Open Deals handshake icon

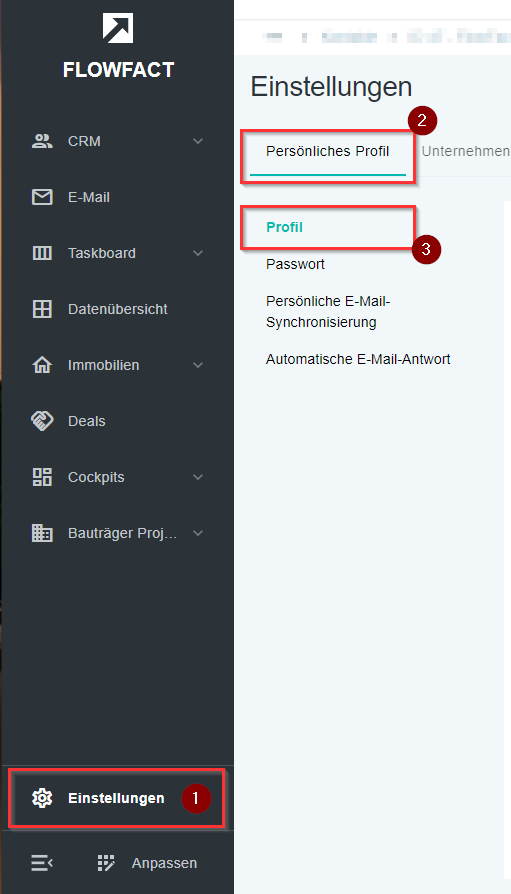[42, 421]
